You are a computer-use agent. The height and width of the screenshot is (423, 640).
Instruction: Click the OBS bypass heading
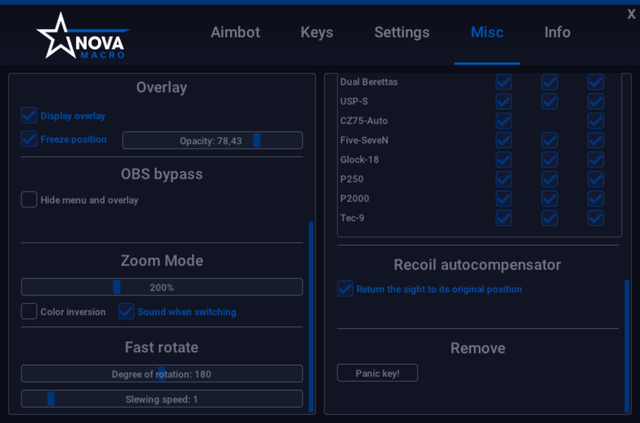pyautogui.click(x=162, y=174)
